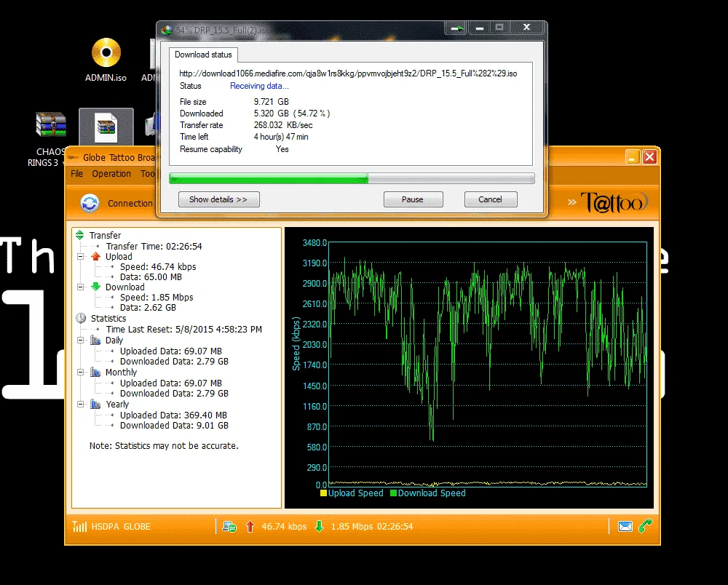Click the yellow Upload Speed legend swatch
Screen dimensions: 728x585
pos(324,493)
